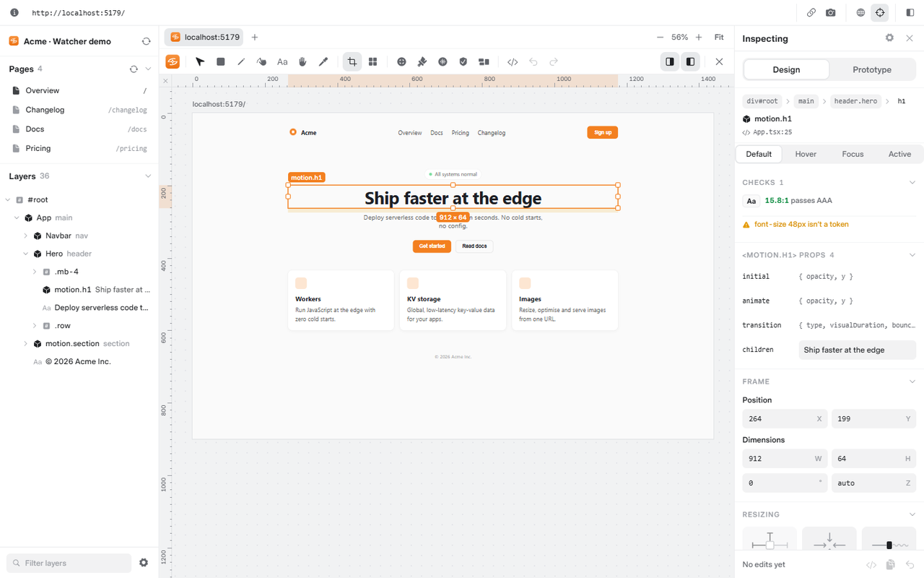This screenshot has height=578, width=924.
Task: Select the crop frame tool
Action: 352,62
